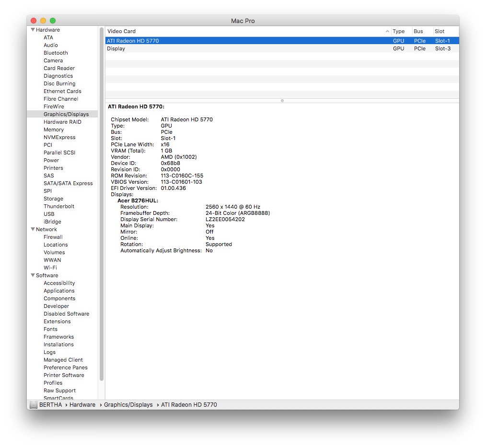This screenshot has width=486, height=448.
Task: Select Printers hardware entry
Action: coord(53,168)
